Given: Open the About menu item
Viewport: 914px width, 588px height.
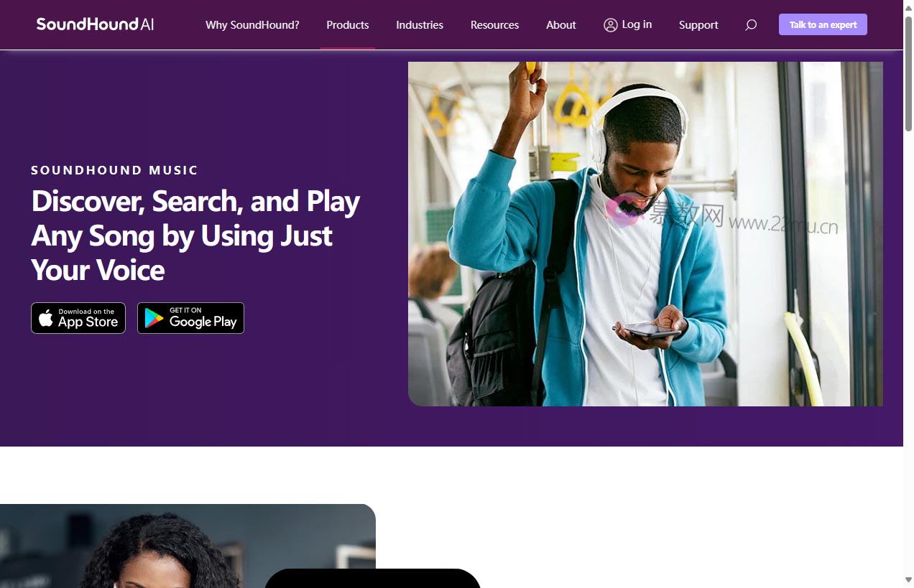Looking at the screenshot, I should point(561,25).
